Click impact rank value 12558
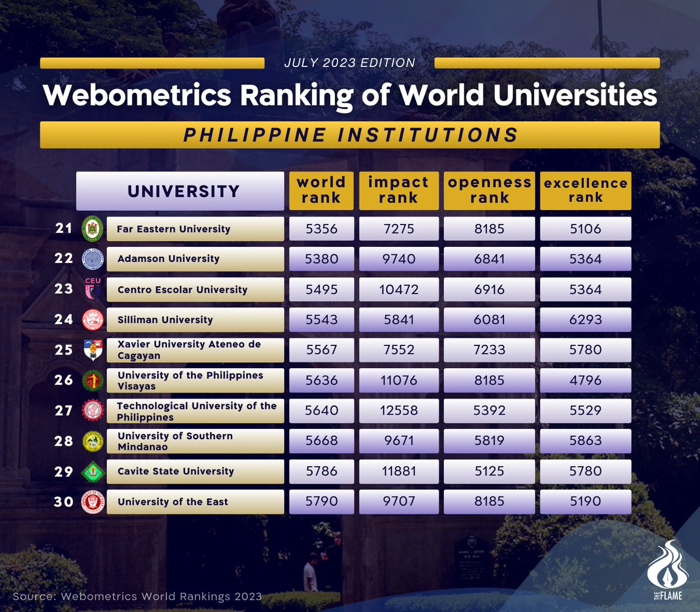The image size is (700, 612). coord(398,411)
